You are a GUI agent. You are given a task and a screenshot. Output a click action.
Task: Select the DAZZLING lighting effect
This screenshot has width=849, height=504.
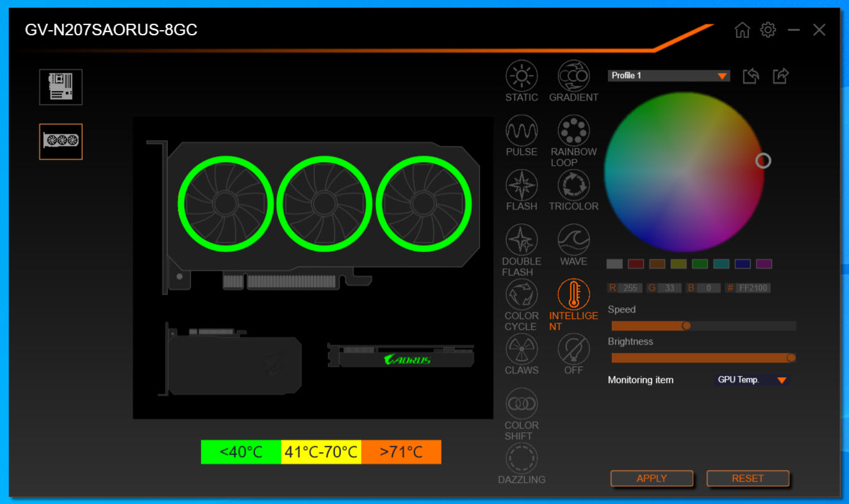522,464
